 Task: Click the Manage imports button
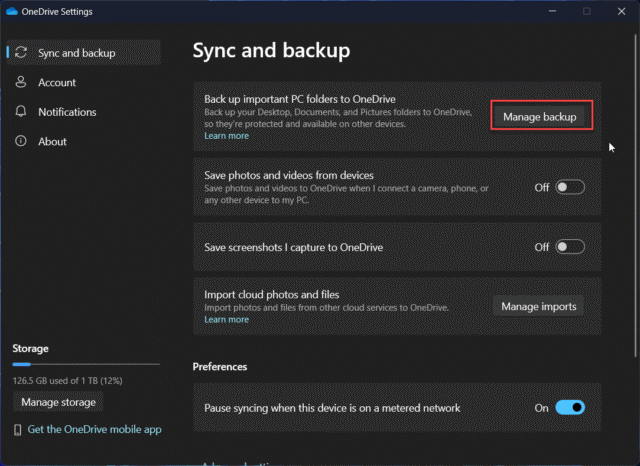click(x=539, y=306)
